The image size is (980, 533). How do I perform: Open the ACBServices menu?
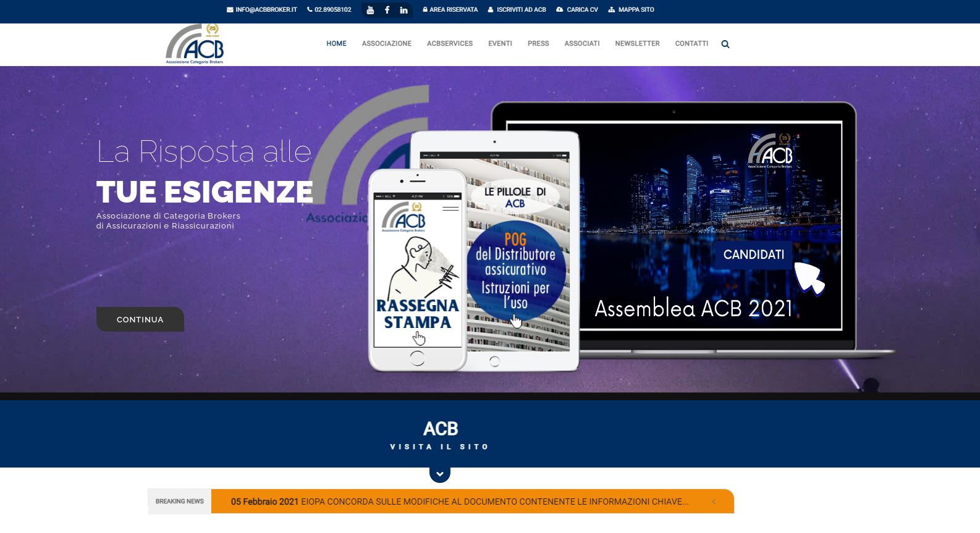click(450, 44)
